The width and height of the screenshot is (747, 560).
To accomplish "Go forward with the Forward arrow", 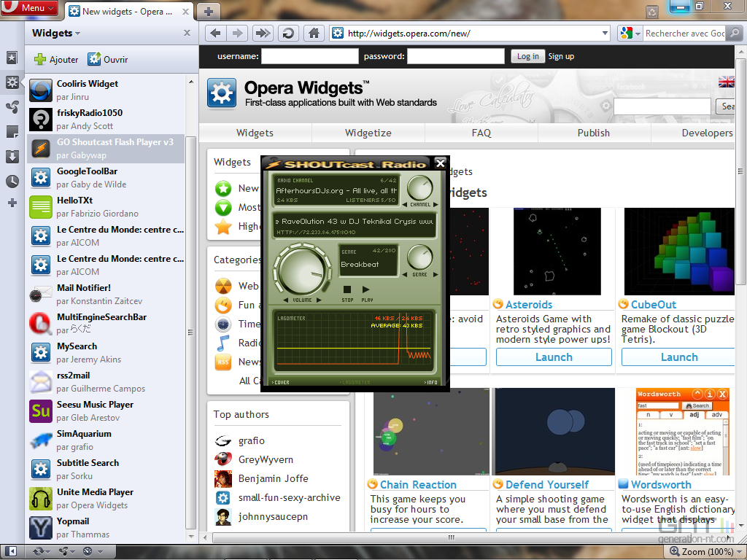I will (x=237, y=34).
